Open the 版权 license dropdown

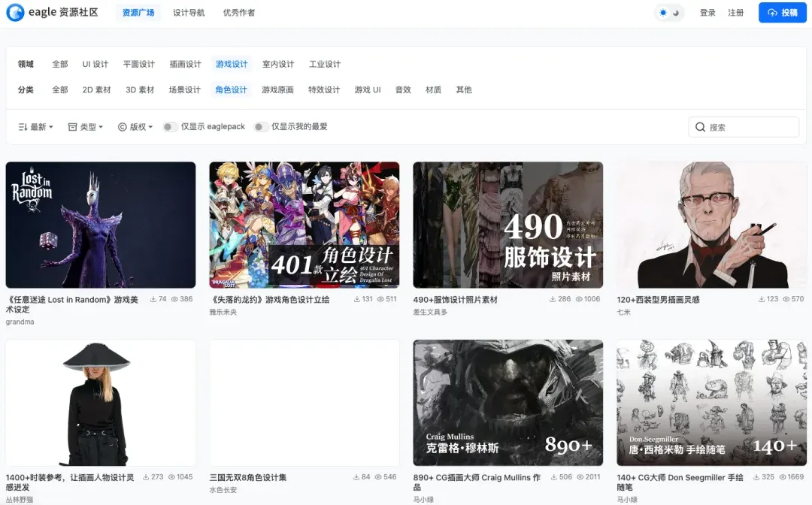135,127
